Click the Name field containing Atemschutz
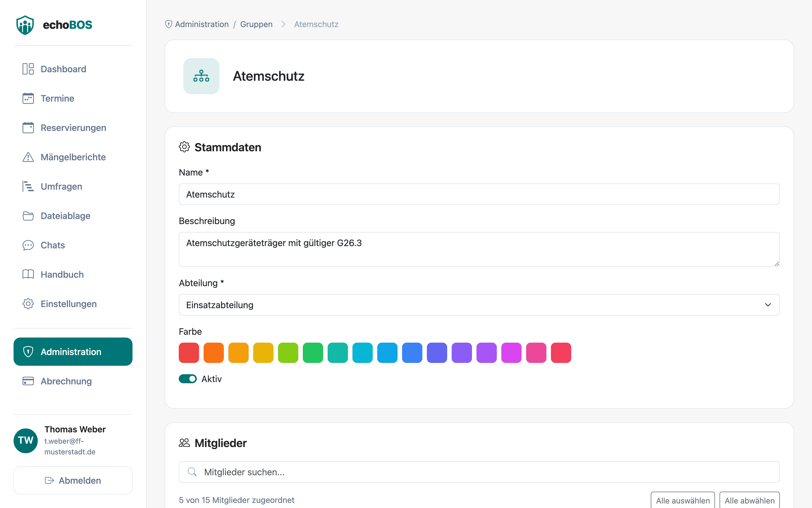The image size is (812, 508). click(479, 194)
